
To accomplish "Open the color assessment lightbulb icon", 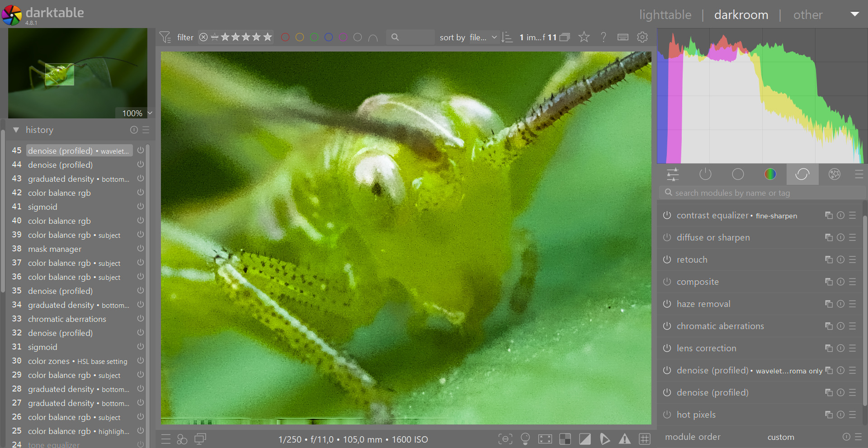I will pos(525,439).
